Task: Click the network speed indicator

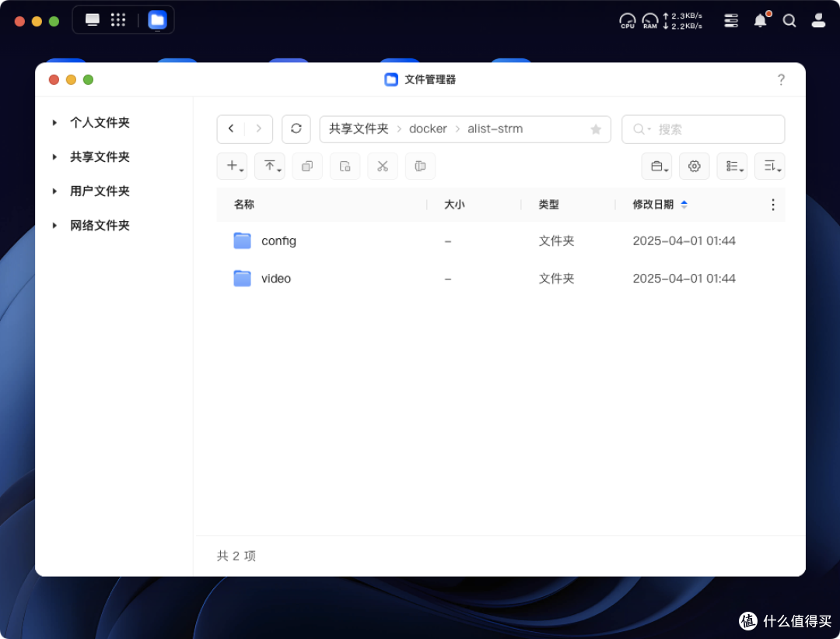Action: (683, 21)
